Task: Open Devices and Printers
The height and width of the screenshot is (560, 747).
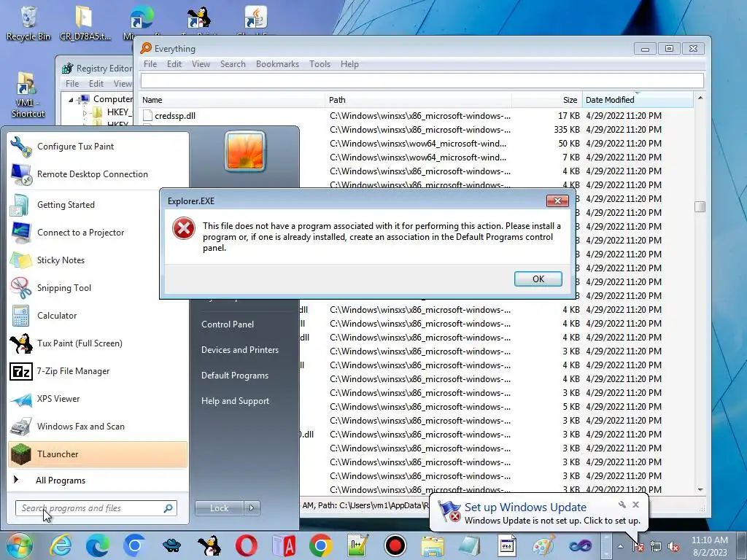Action: coord(240,350)
